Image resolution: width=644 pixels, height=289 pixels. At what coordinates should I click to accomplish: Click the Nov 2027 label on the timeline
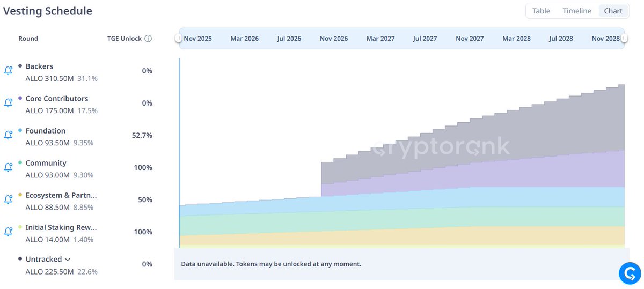tap(470, 39)
